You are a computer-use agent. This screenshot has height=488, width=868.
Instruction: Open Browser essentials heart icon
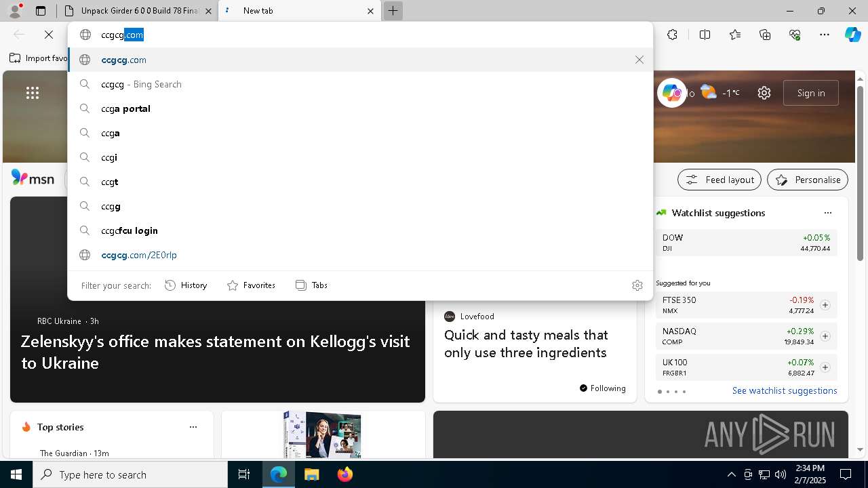(795, 35)
